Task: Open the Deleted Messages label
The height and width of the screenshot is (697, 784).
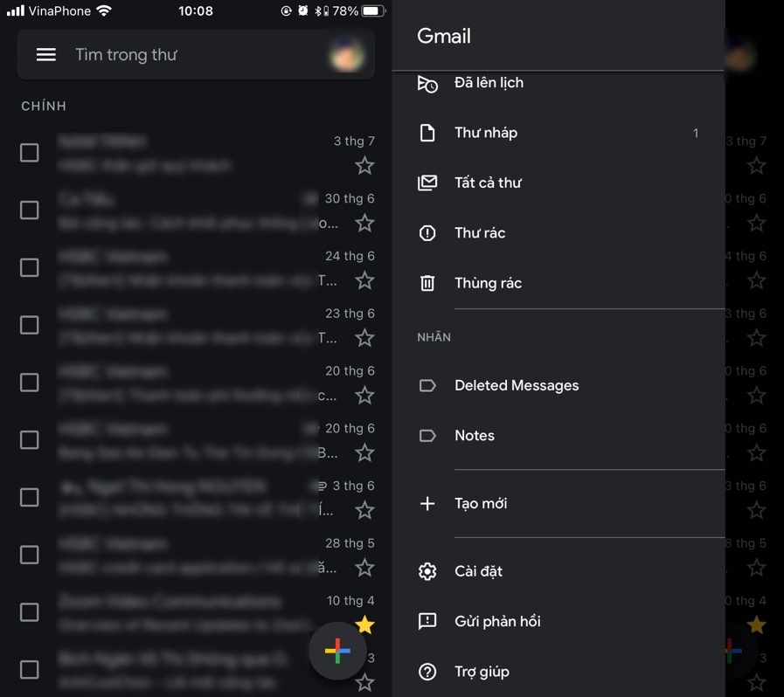Action: (x=517, y=385)
